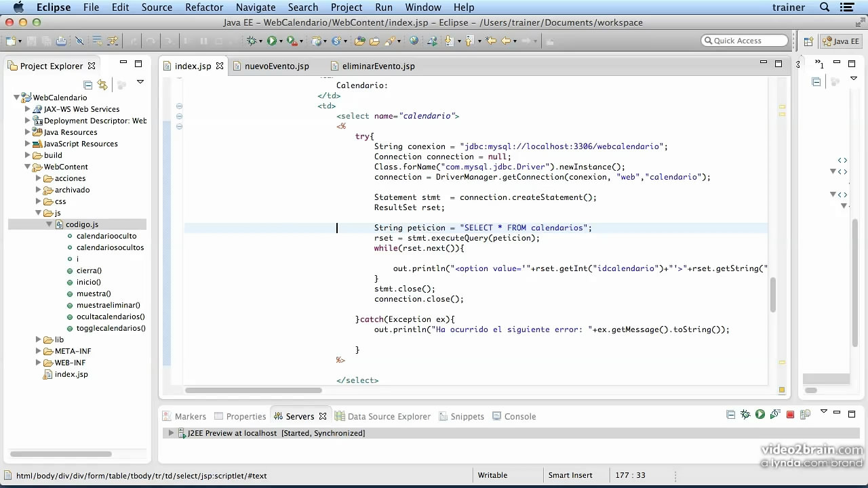Viewport: 868px width, 488px height.
Task: Collapse the WebCalendario project node
Action: coord(17,98)
